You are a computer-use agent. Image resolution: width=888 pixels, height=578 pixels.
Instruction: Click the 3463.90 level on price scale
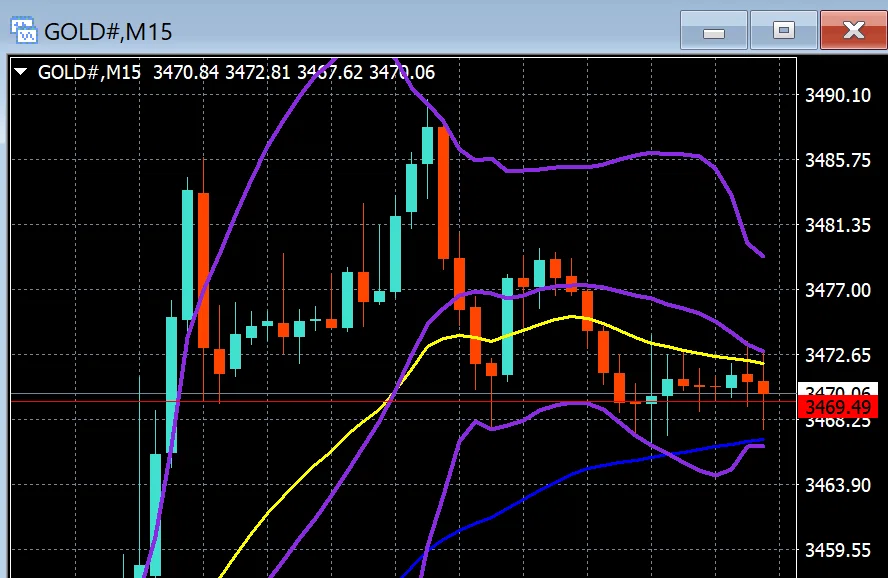tap(838, 485)
